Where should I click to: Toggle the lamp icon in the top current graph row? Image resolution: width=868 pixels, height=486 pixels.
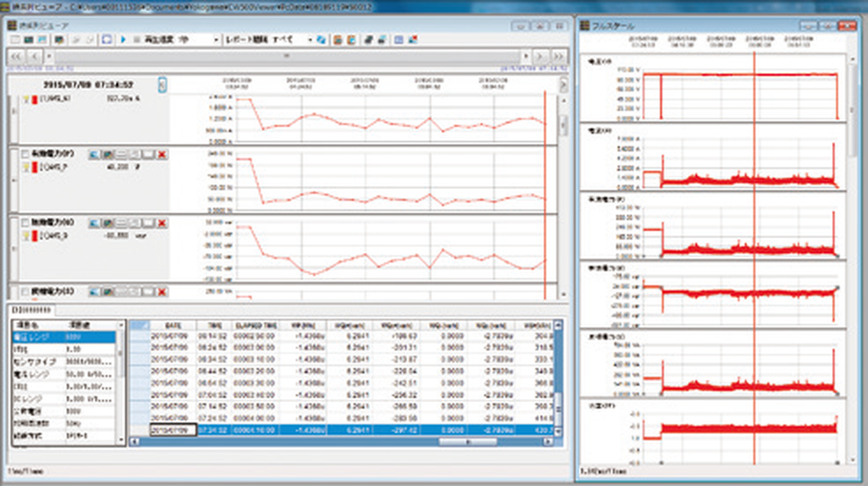click(26, 99)
